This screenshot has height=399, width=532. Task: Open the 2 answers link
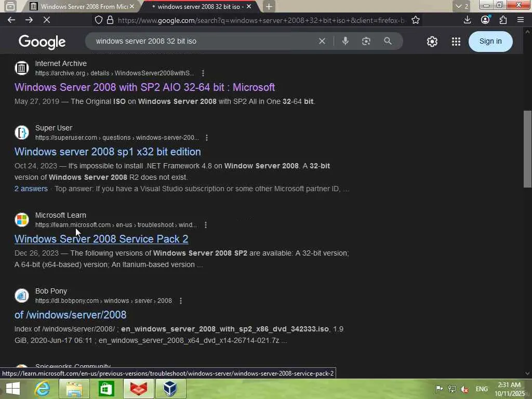pyautogui.click(x=31, y=189)
